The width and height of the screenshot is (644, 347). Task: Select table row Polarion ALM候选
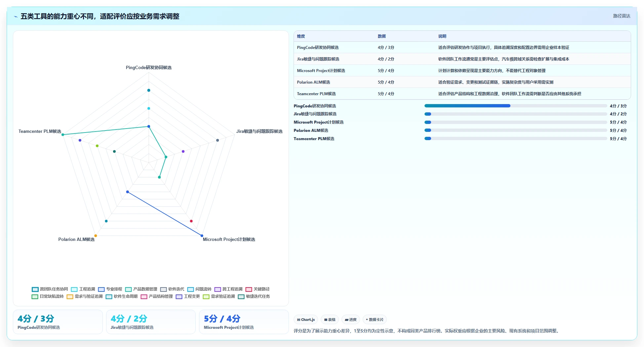[462, 82]
